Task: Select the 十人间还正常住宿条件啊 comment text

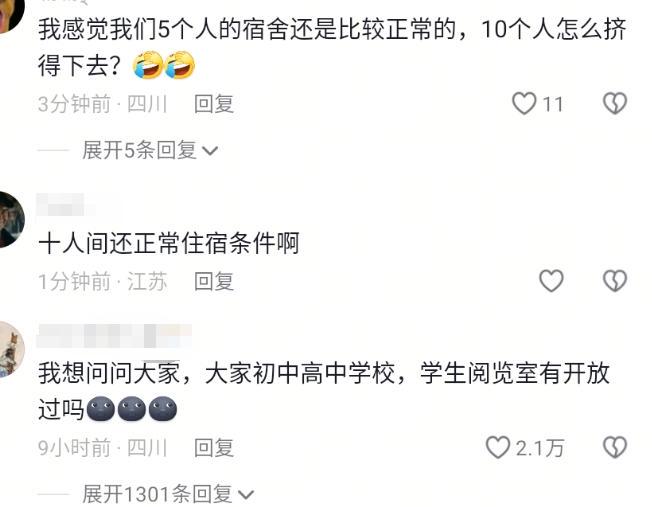Action: tap(168, 243)
